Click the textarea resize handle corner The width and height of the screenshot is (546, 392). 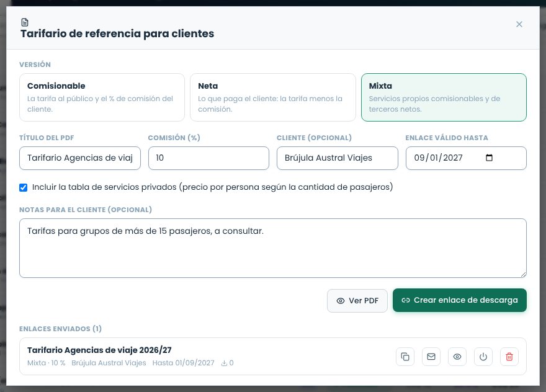coord(524,275)
